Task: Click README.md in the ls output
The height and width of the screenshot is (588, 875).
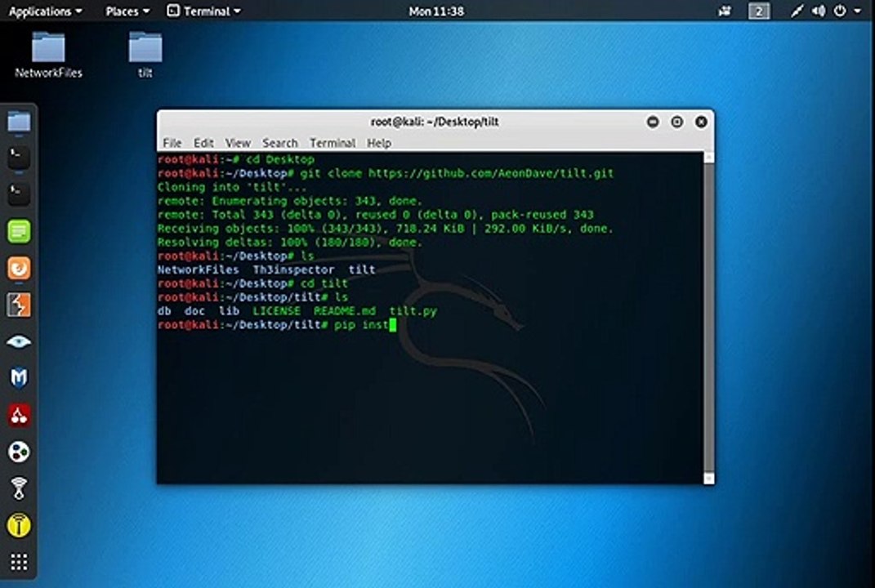Action: [344, 311]
